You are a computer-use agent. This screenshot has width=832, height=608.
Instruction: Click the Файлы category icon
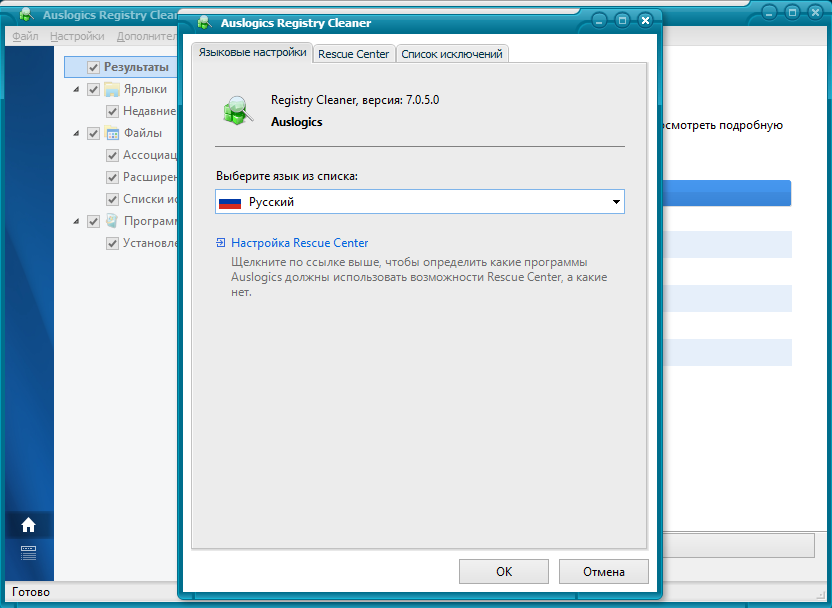point(112,133)
